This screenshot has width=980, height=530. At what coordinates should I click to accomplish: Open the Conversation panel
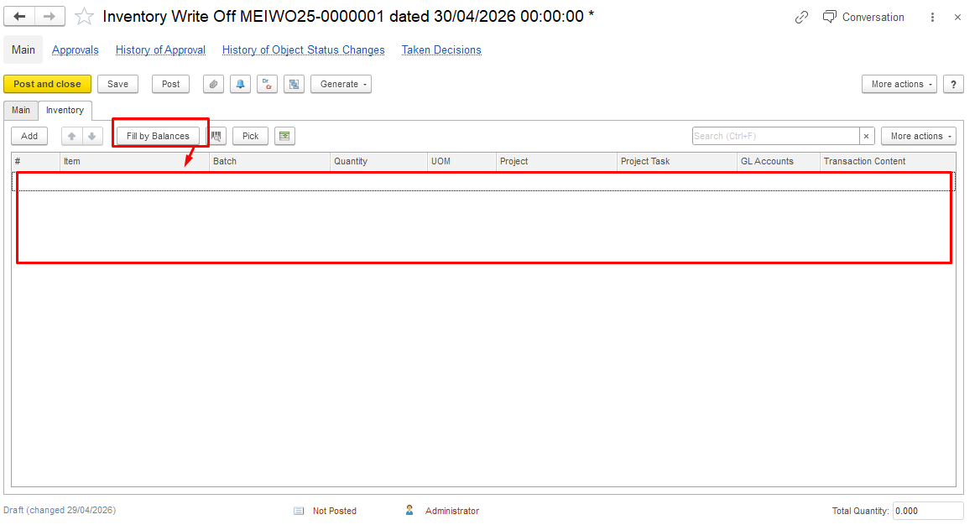863,17
